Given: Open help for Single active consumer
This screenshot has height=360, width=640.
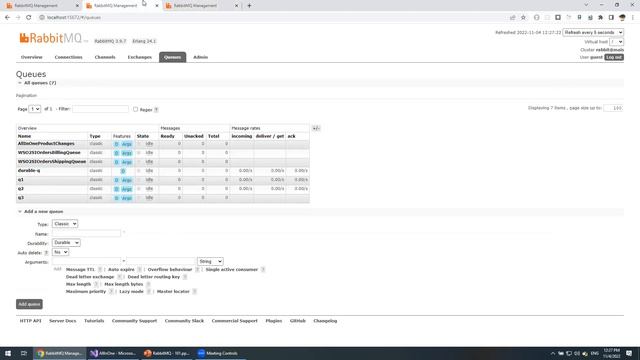Looking at the screenshot, I should 263,270.
